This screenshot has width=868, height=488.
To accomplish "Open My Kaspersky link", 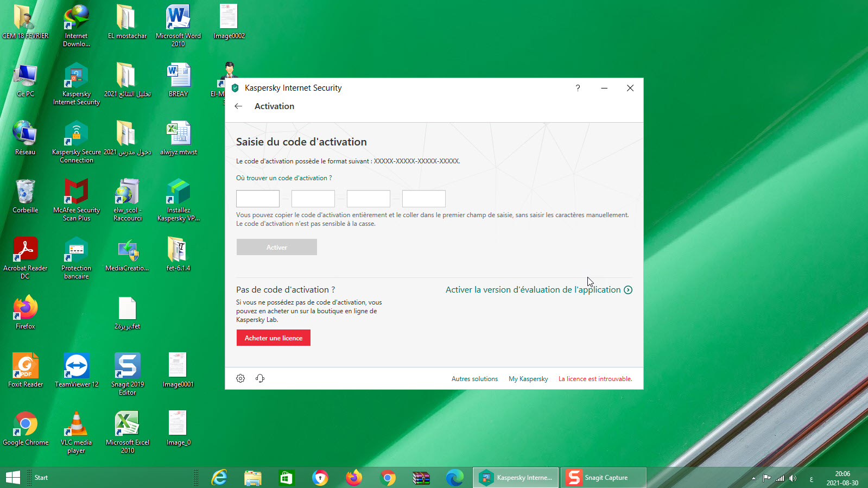I will (528, 379).
